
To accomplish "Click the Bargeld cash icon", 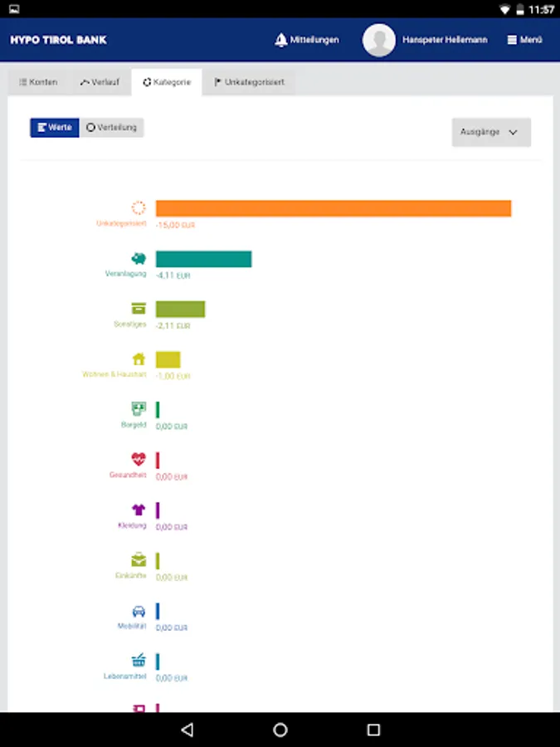I will [139, 408].
